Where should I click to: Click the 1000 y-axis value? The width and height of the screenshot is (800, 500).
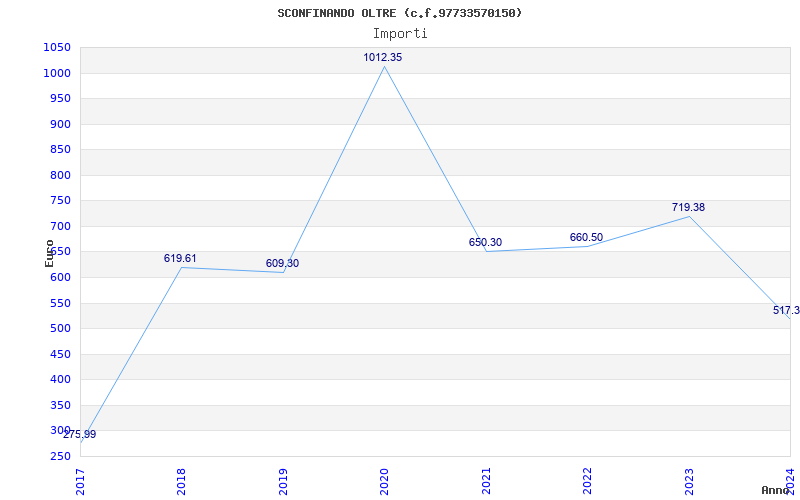57,73
